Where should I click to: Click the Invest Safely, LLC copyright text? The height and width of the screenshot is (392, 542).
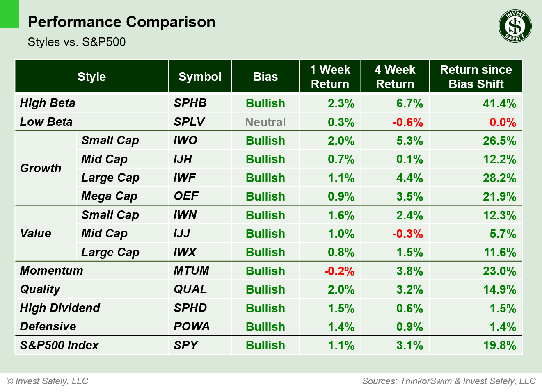[48, 381]
